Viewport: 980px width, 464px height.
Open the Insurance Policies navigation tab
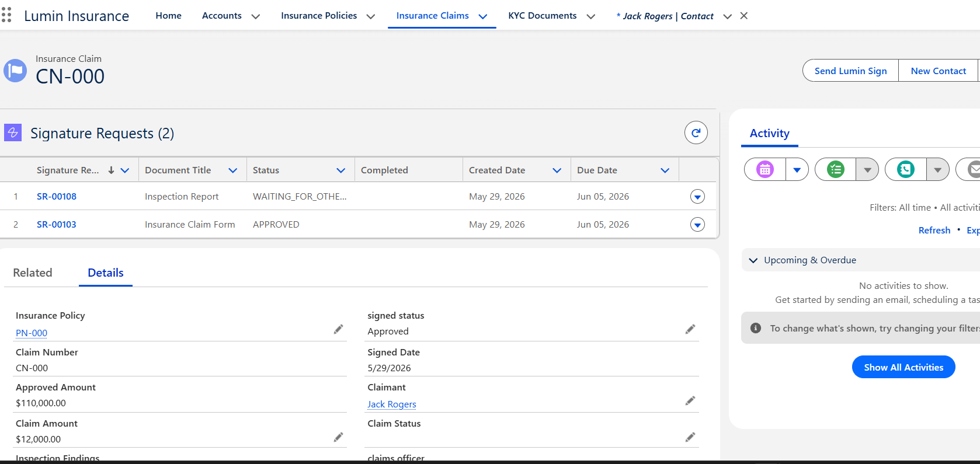click(x=319, y=16)
